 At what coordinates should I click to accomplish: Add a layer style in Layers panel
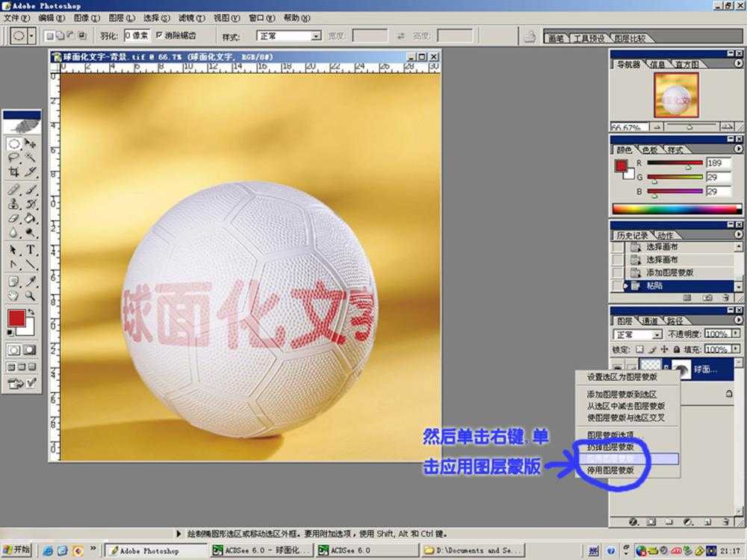tap(633, 522)
